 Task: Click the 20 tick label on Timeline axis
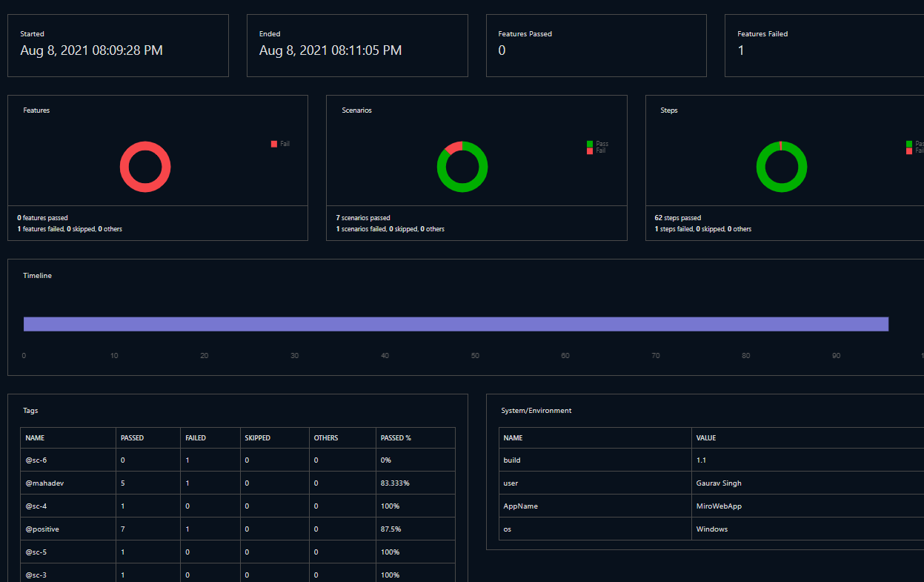point(204,356)
